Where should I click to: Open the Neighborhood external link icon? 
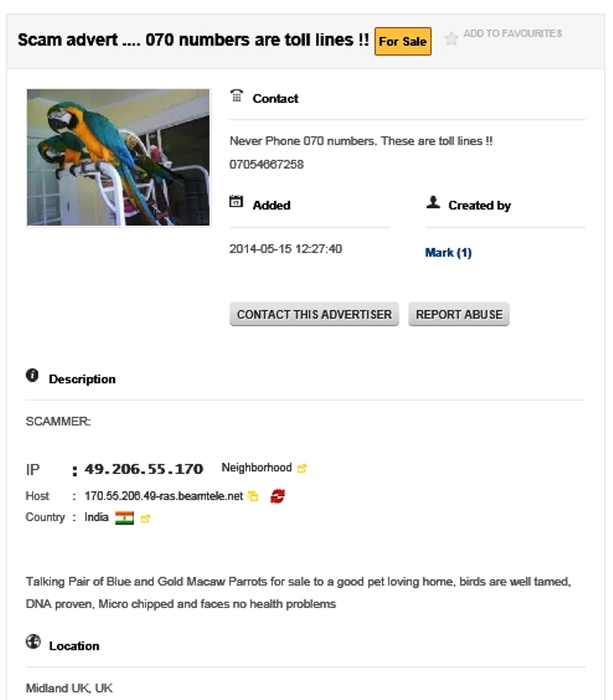tap(302, 469)
